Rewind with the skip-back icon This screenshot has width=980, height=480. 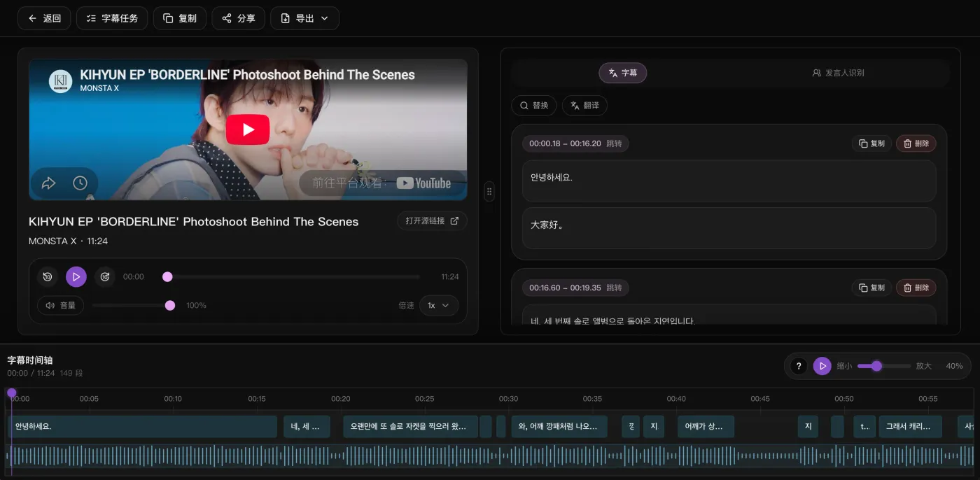click(47, 276)
